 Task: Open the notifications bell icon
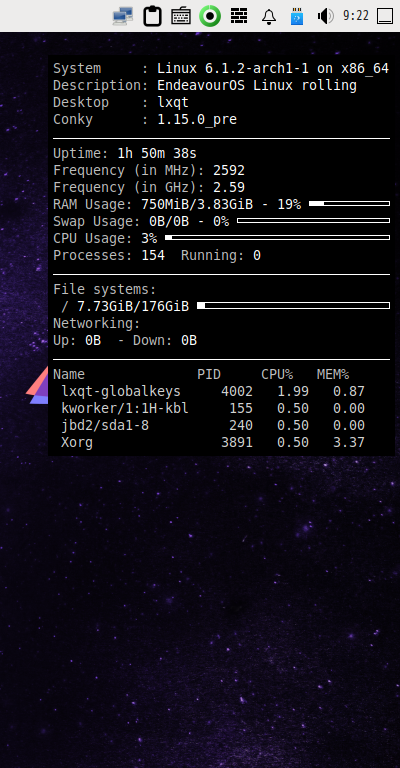[268, 17]
